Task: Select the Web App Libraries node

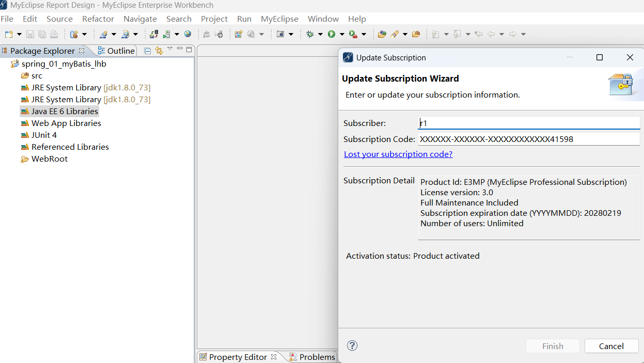Action: pos(61,123)
